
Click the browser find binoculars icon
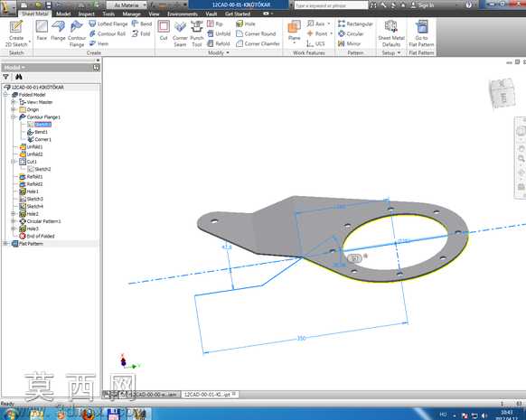tap(18, 77)
